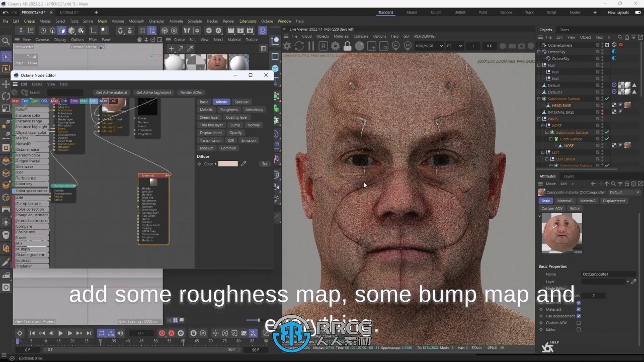Screen dimensions: 644x362
Task: Toggle OctaneCamera layer checkbox in Objects
Action: point(598,45)
